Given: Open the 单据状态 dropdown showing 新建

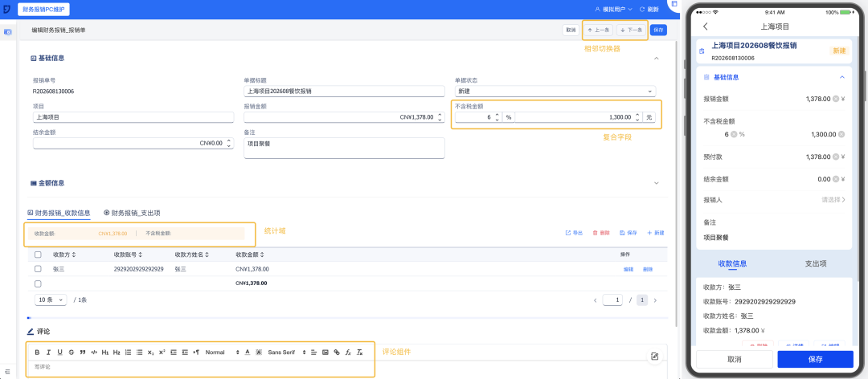Looking at the screenshot, I should (x=555, y=92).
